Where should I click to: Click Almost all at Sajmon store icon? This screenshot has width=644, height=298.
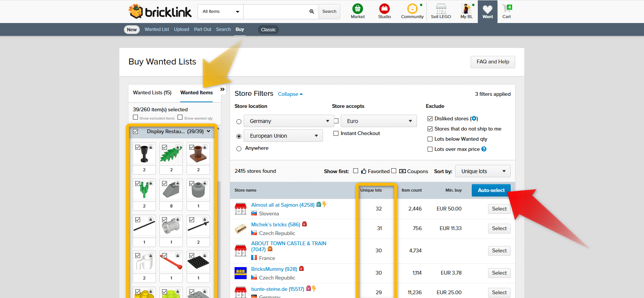point(241,209)
